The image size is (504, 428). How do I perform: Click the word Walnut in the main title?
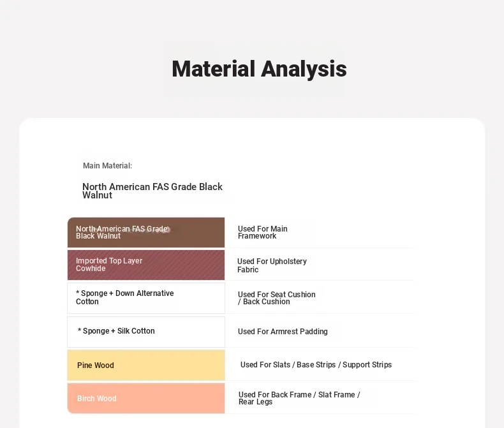point(97,195)
